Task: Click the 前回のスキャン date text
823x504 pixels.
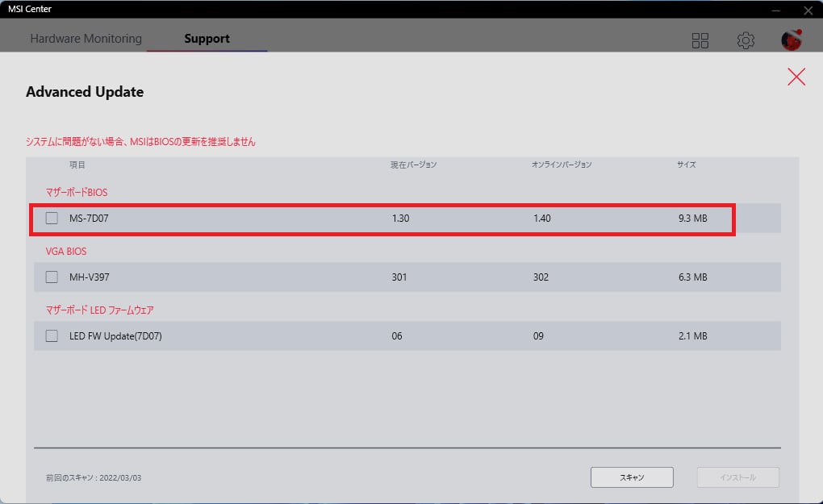Action: coord(94,477)
